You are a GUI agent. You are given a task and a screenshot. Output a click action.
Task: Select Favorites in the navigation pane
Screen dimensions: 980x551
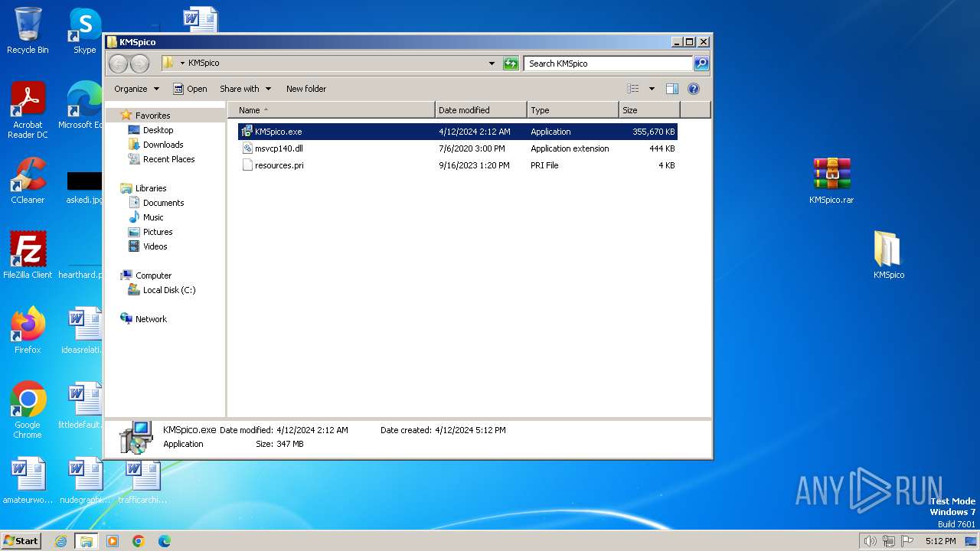152,116
